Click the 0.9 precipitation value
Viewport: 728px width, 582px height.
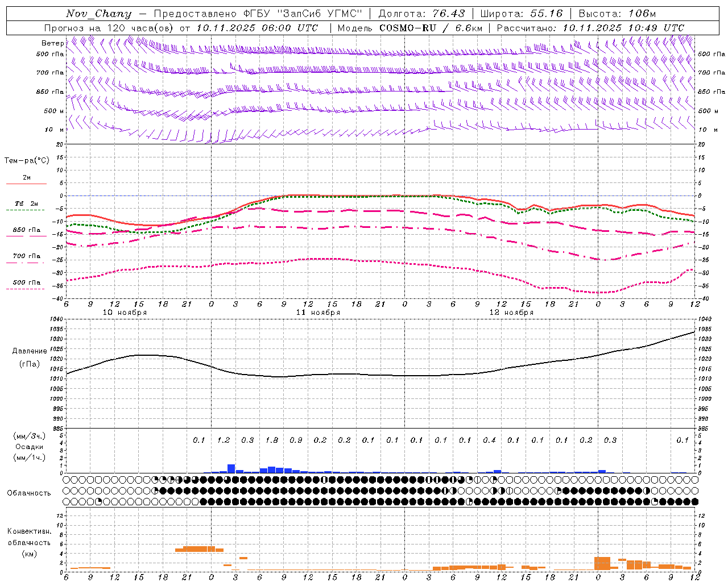[x=296, y=440]
